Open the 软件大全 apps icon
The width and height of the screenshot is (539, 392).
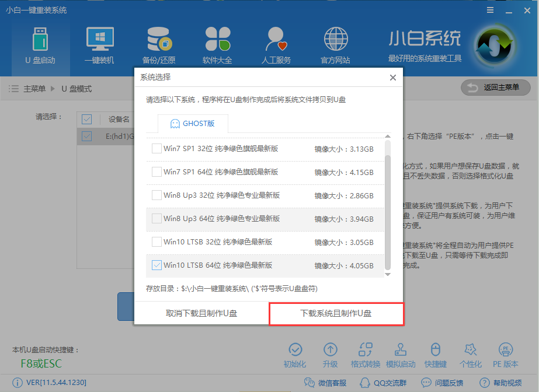[217, 40]
